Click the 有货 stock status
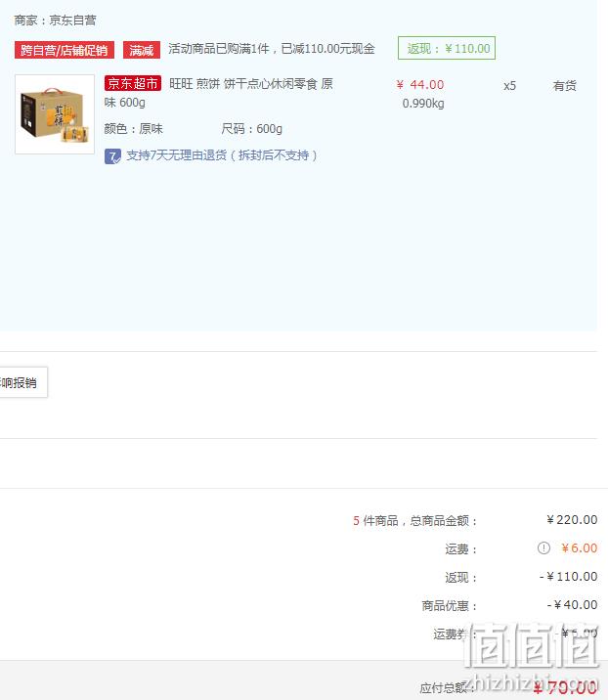This screenshot has height=700, width=608. [x=564, y=86]
